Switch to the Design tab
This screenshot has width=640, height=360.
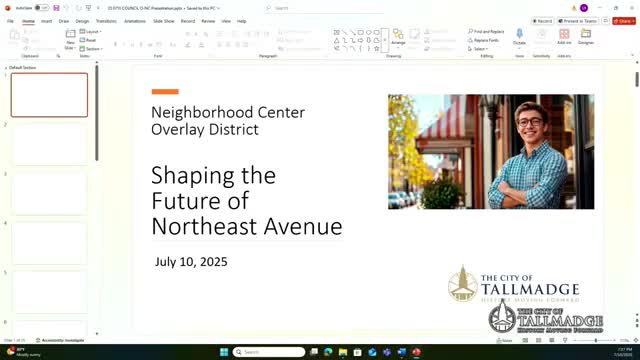pyautogui.click(x=82, y=21)
